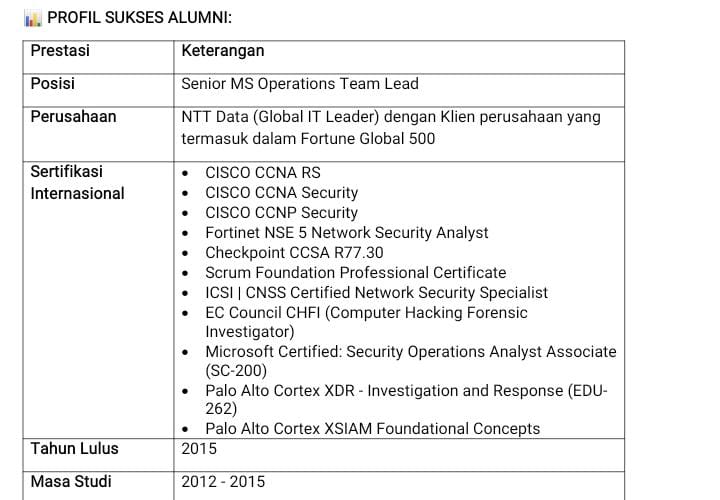The height and width of the screenshot is (500, 720).
Task: Click the Posisi row label
Action: 52,84
